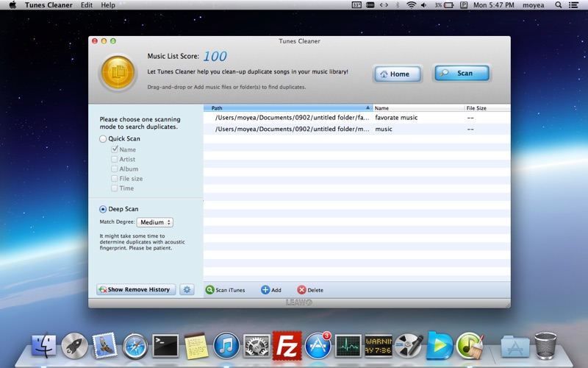Open the Match Degree dropdown
Screen dimensions: 588x368
click(x=155, y=222)
